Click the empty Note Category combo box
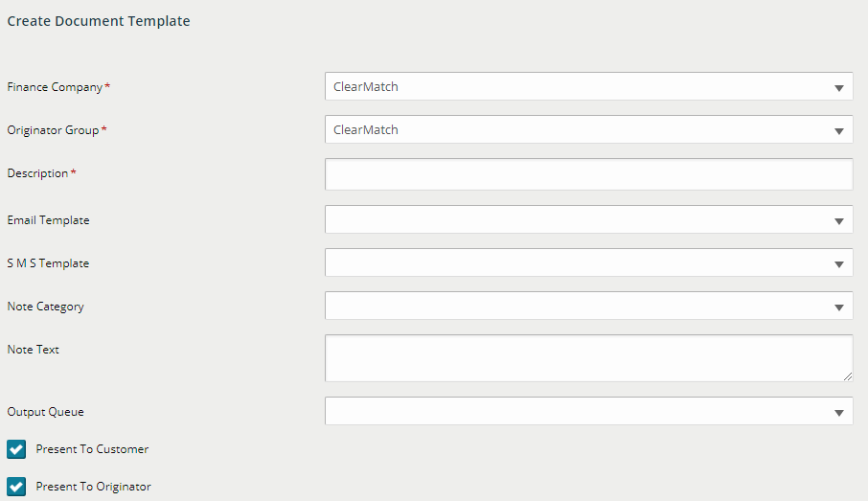The width and height of the screenshot is (868, 501). [x=588, y=307]
